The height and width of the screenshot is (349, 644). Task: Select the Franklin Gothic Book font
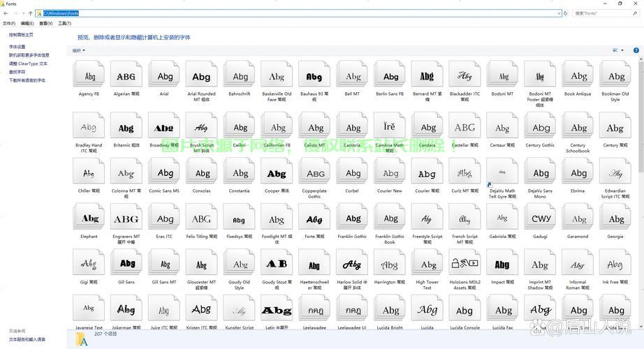click(x=389, y=217)
